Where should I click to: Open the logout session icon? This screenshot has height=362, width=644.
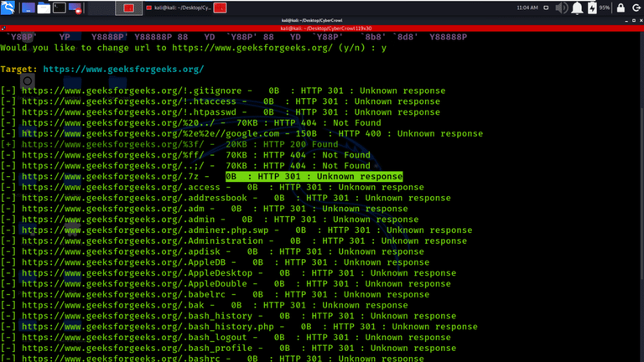(636, 8)
